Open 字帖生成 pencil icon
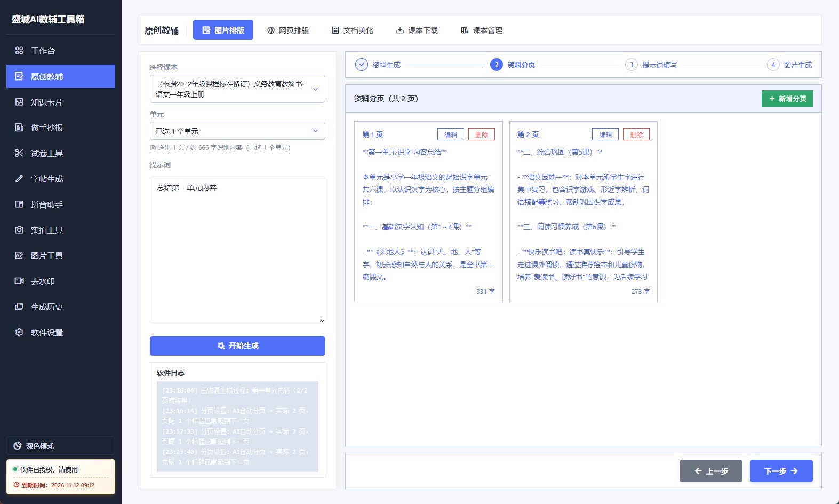This screenshot has width=839, height=504. point(19,179)
